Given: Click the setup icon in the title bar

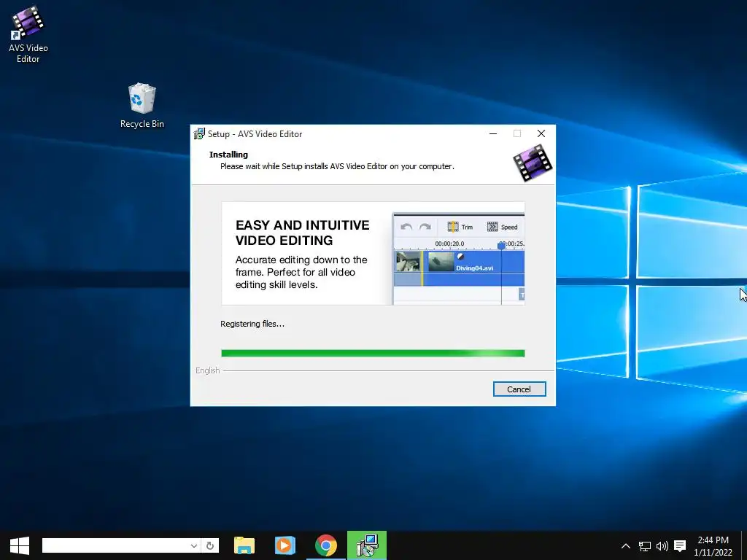Looking at the screenshot, I should (x=199, y=134).
